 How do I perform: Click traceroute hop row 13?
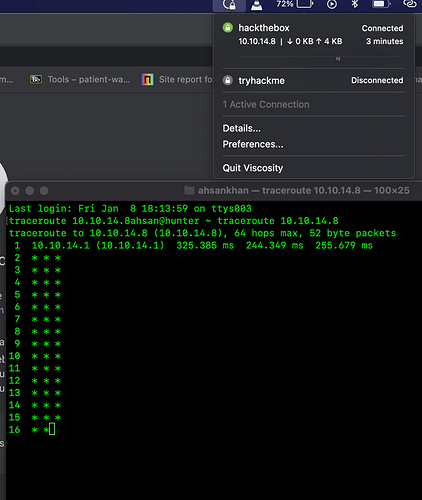[x=35, y=393]
